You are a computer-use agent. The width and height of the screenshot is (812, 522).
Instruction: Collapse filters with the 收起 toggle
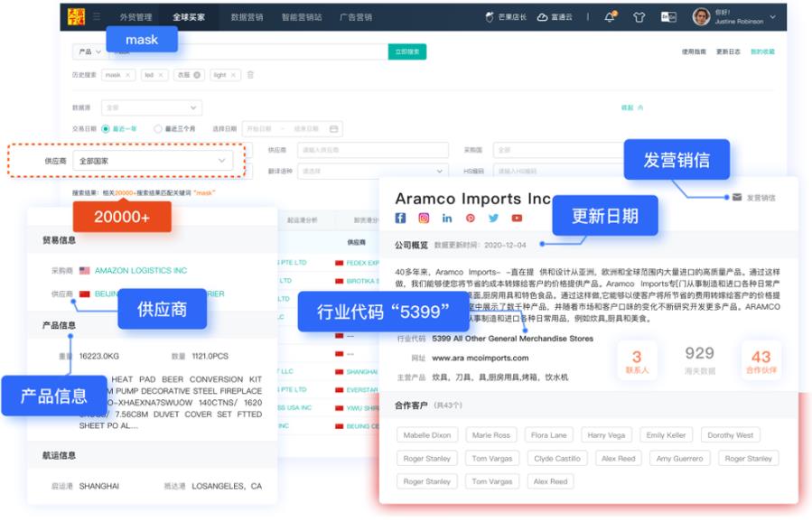point(631,107)
